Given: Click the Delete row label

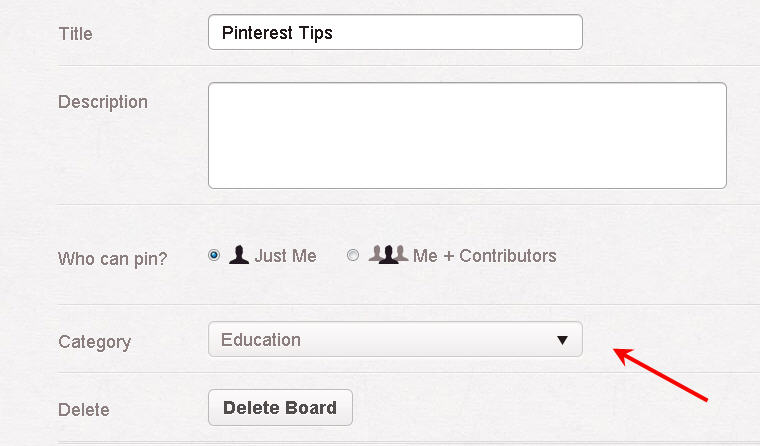Looking at the screenshot, I should [84, 410].
